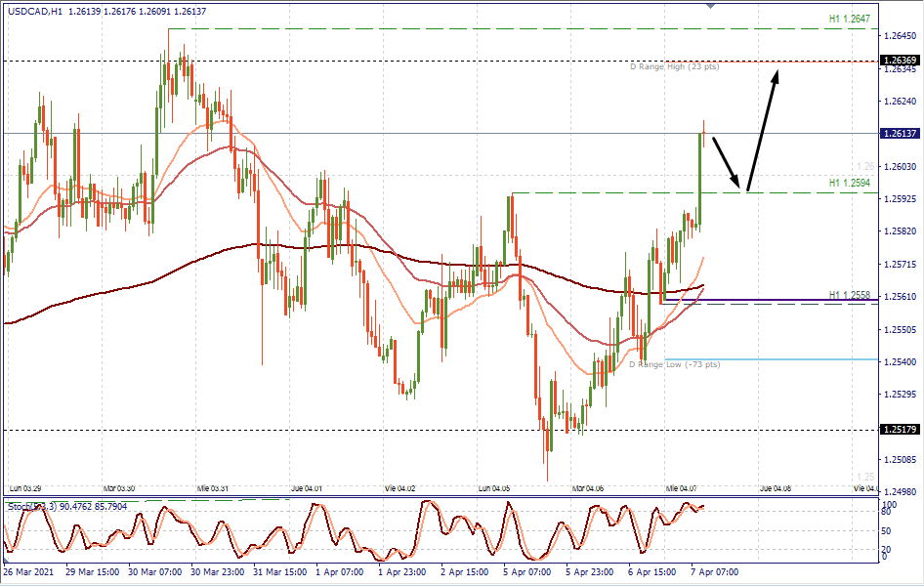Click the light blue D Range Low line

(x=772, y=359)
